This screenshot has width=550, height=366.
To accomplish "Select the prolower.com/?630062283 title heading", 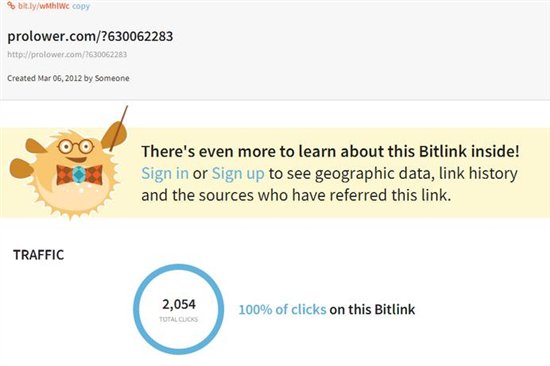I will pos(90,36).
